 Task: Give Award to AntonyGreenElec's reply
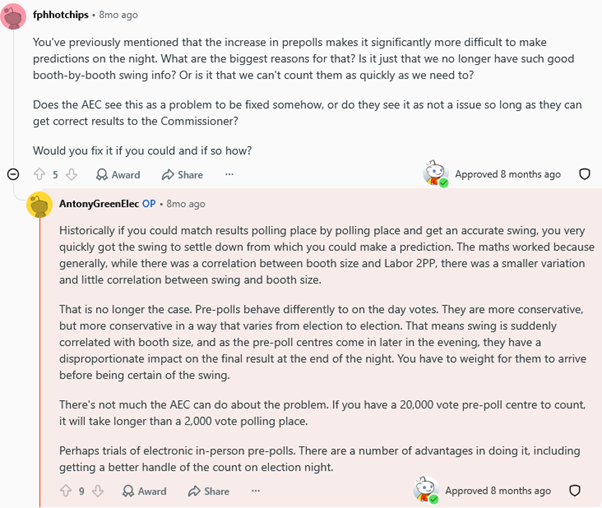144,491
